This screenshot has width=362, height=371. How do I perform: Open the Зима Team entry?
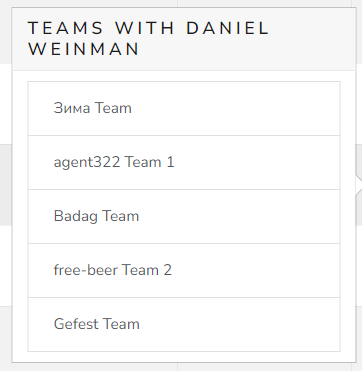[184, 108]
